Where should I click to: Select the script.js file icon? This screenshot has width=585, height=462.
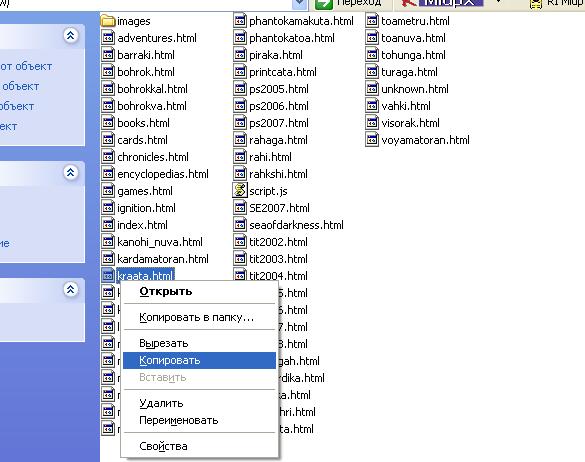pos(240,190)
